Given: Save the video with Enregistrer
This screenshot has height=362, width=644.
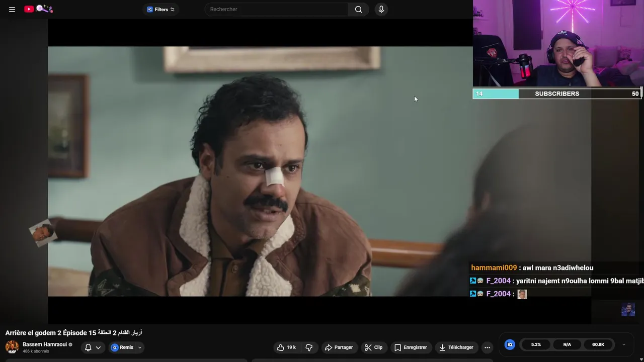Looking at the screenshot, I should (411, 347).
